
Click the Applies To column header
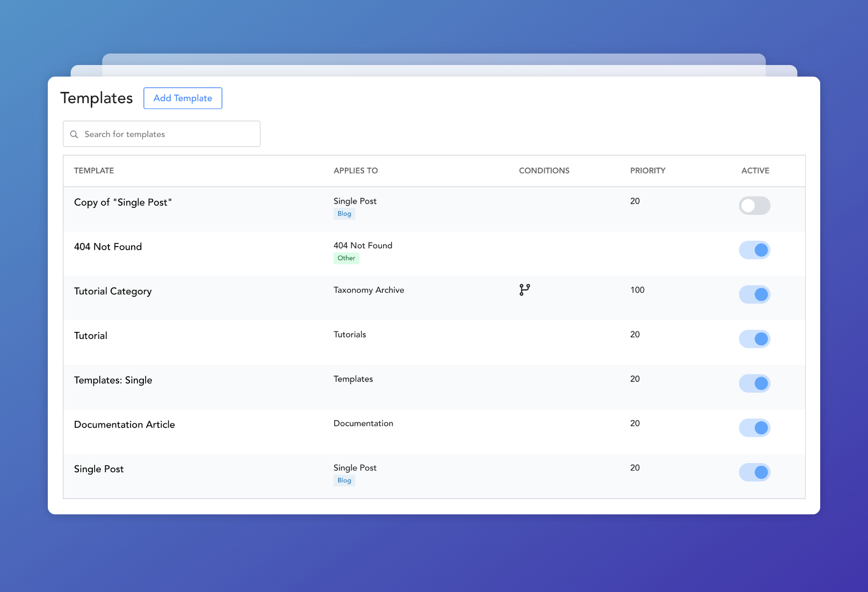(356, 171)
